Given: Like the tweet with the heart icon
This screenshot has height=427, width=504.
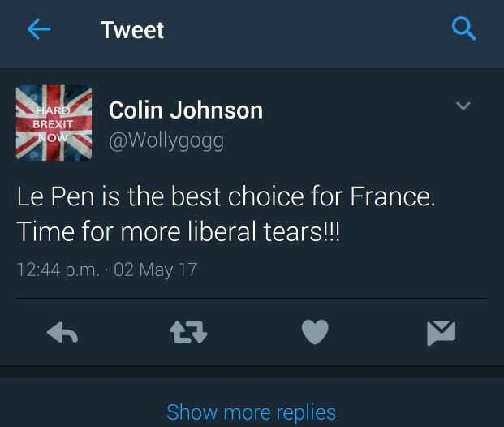Looking at the screenshot, I should click(315, 332).
